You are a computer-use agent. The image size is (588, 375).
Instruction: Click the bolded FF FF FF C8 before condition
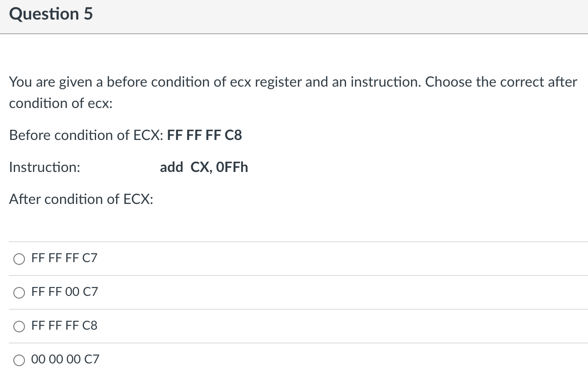pos(204,135)
